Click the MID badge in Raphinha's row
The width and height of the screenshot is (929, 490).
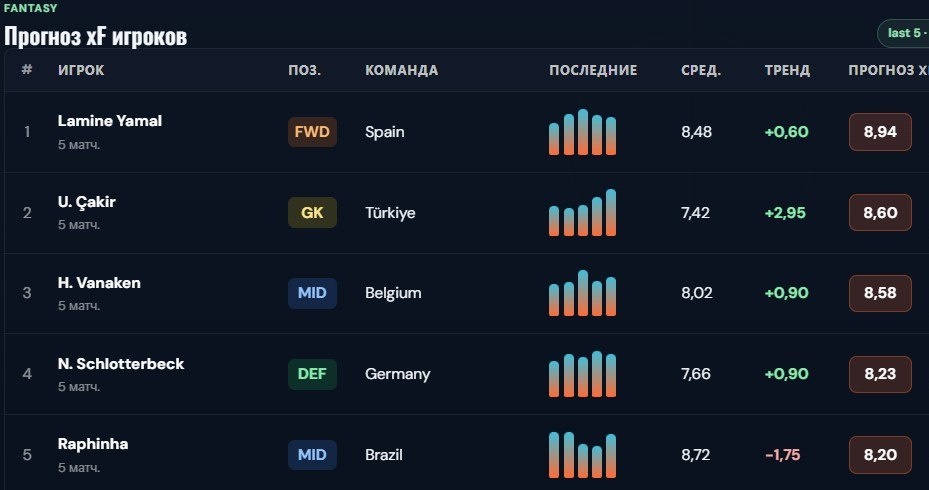pos(312,454)
